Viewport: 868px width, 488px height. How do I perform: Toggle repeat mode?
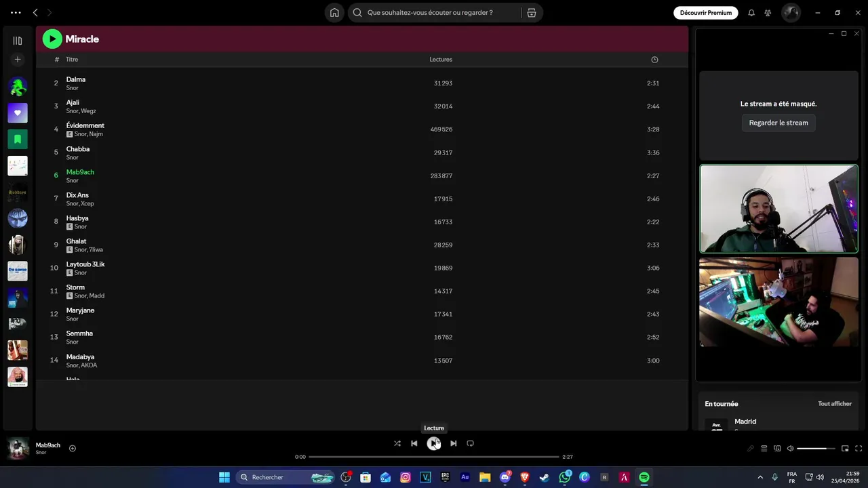click(471, 443)
